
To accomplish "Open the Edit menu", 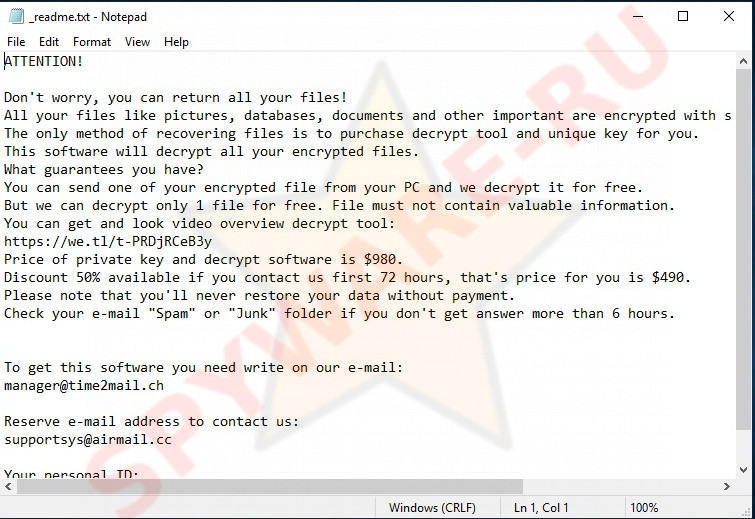I will pos(49,42).
